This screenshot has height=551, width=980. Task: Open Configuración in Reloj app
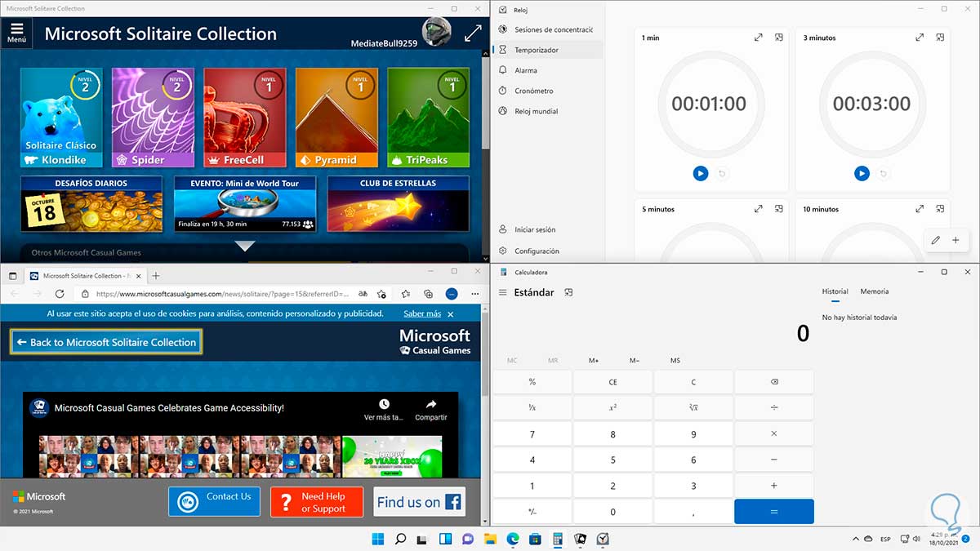point(549,251)
